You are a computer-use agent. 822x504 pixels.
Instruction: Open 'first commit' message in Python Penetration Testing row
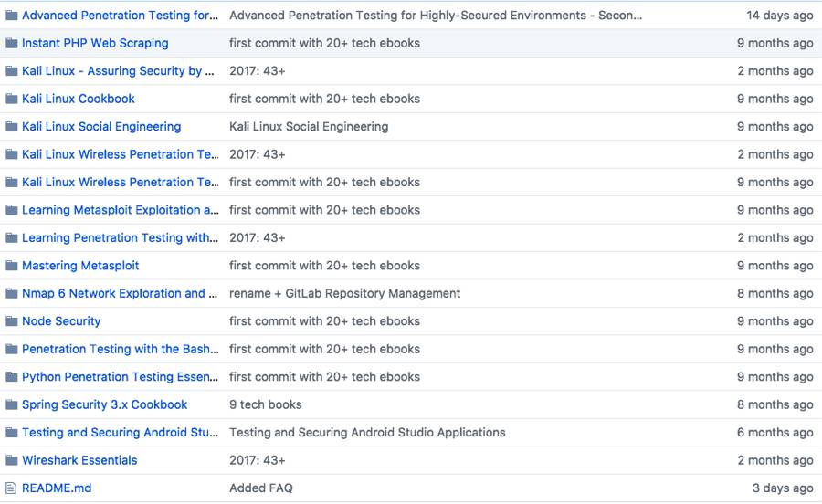324,376
